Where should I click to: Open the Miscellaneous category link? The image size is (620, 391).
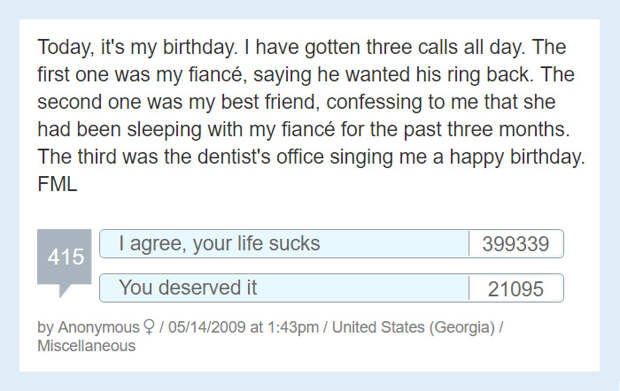coord(86,346)
